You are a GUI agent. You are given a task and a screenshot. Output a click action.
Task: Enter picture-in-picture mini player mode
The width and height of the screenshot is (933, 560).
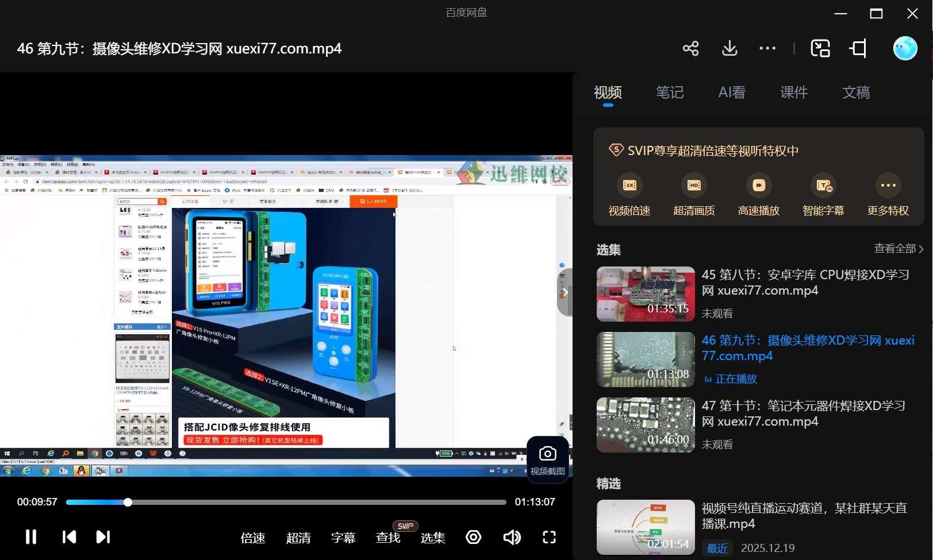820,48
